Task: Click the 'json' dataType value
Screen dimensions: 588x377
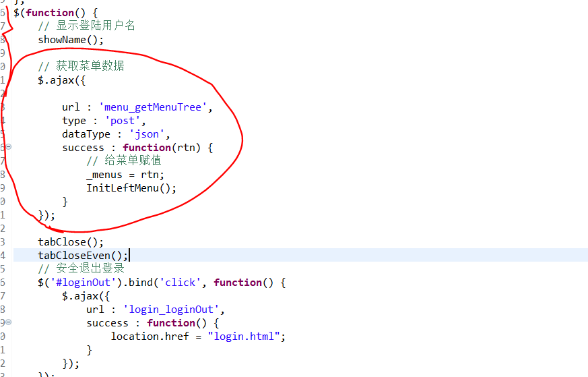Action: (147, 134)
